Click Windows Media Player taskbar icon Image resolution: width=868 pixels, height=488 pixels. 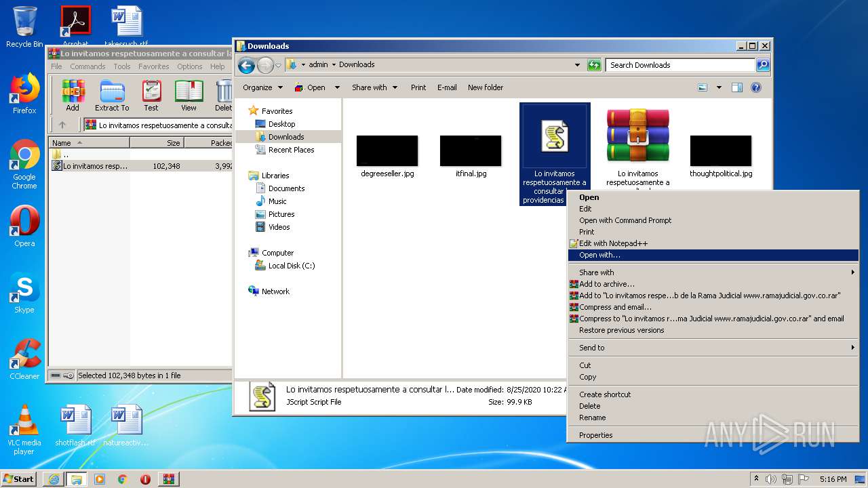point(100,479)
